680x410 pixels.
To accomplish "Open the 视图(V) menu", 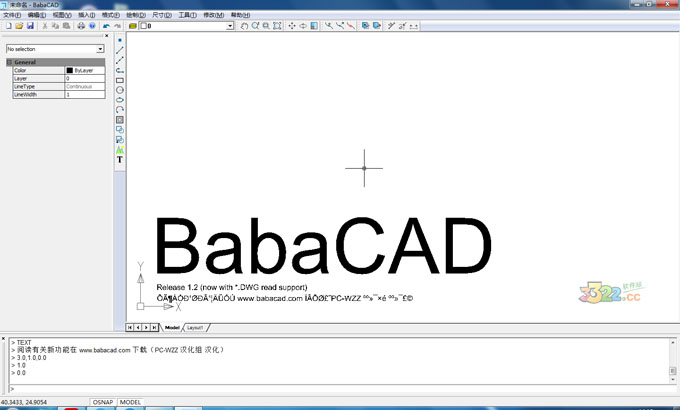I will pyautogui.click(x=62, y=15).
